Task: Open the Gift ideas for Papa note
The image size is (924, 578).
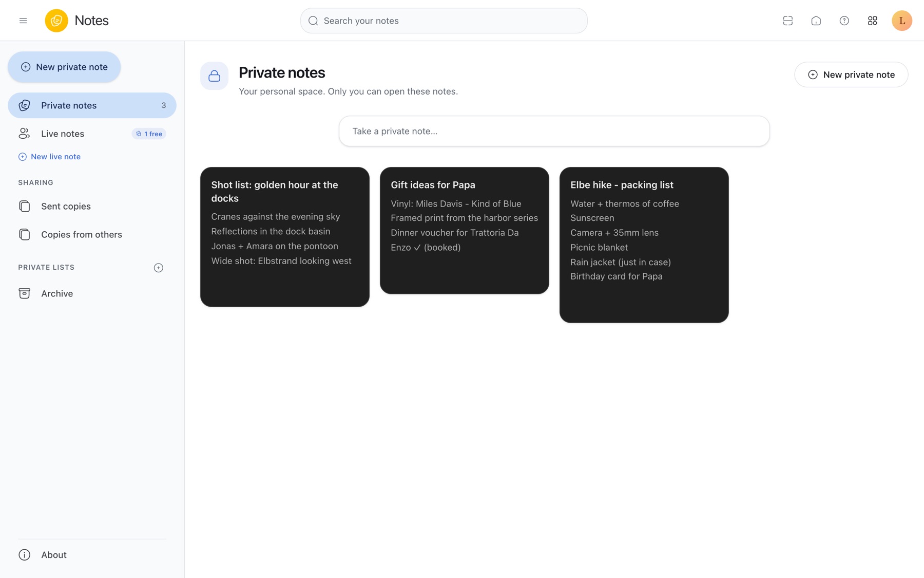Action: 465,231
